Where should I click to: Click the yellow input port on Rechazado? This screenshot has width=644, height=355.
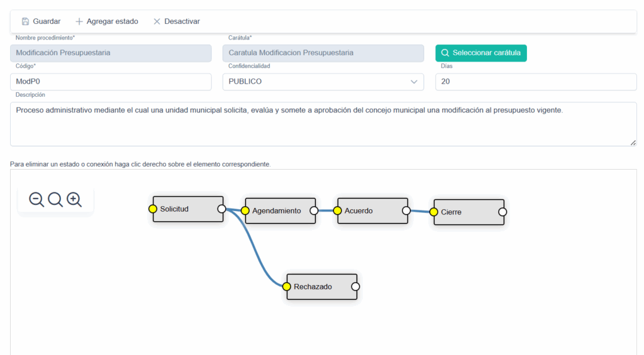(x=287, y=287)
